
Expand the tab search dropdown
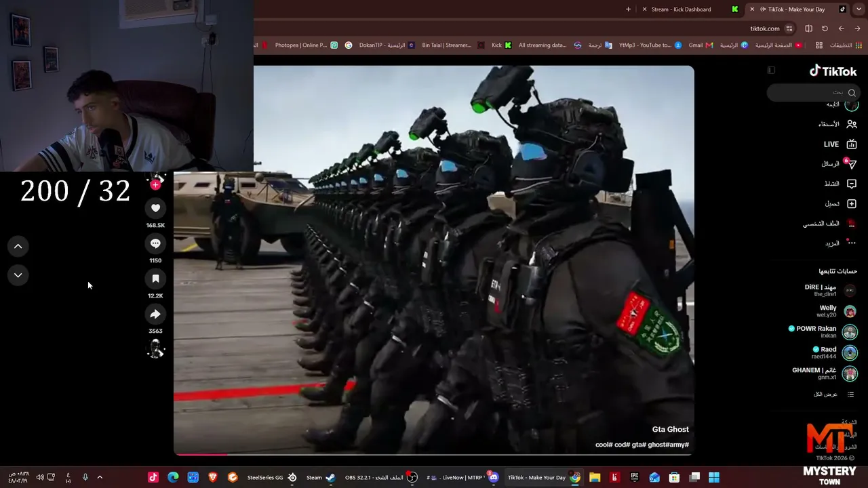point(859,9)
